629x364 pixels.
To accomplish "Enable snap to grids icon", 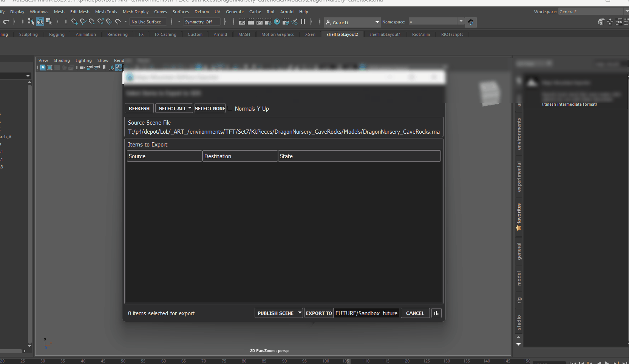I will pos(74,22).
